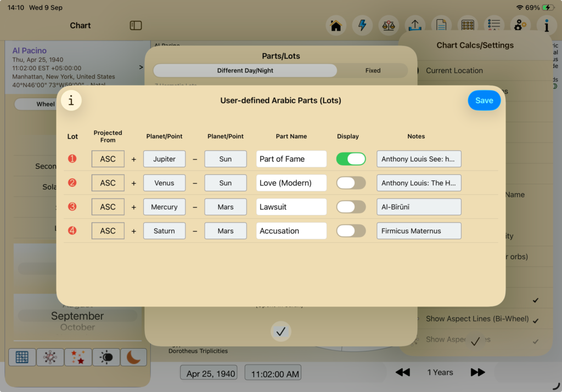Confirm with the checkmark in Parts/Lots panel
Viewport: 562px width, 392px height.
click(281, 332)
